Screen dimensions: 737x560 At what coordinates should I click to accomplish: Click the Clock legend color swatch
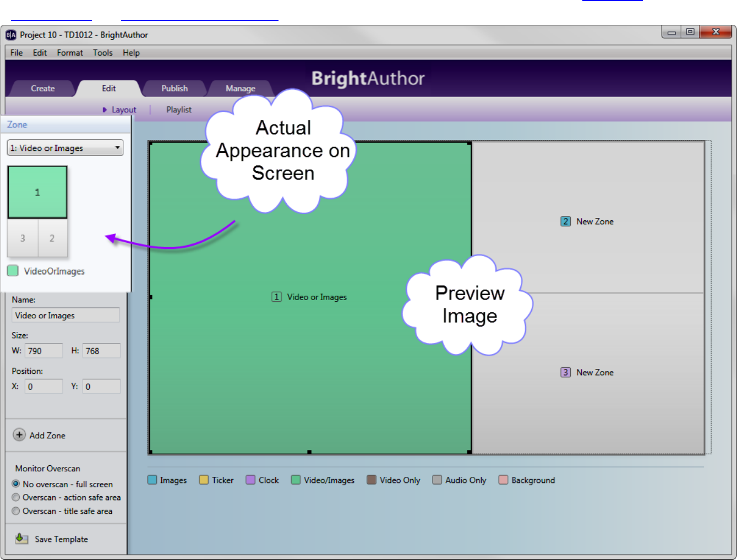coord(250,480)
